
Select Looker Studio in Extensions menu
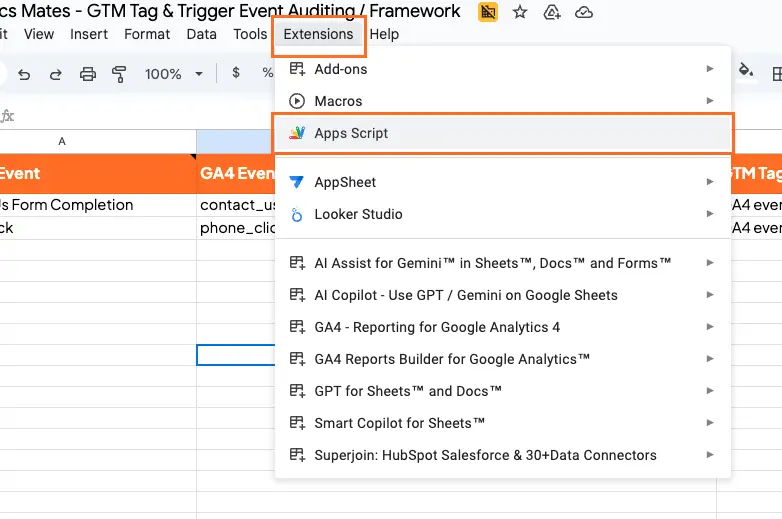coord(503,214)
